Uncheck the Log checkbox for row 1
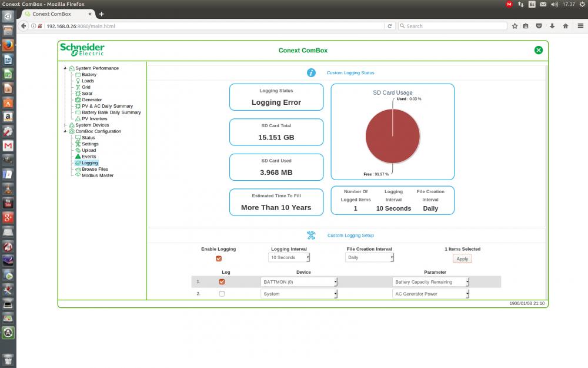Viewport: 588px width, 368px height. point(222,281)
